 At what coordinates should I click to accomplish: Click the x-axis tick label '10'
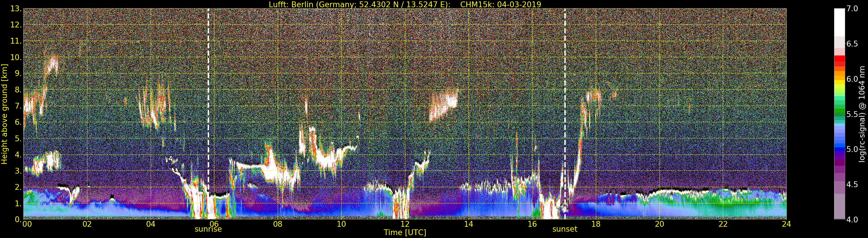[x=341, y=224]
